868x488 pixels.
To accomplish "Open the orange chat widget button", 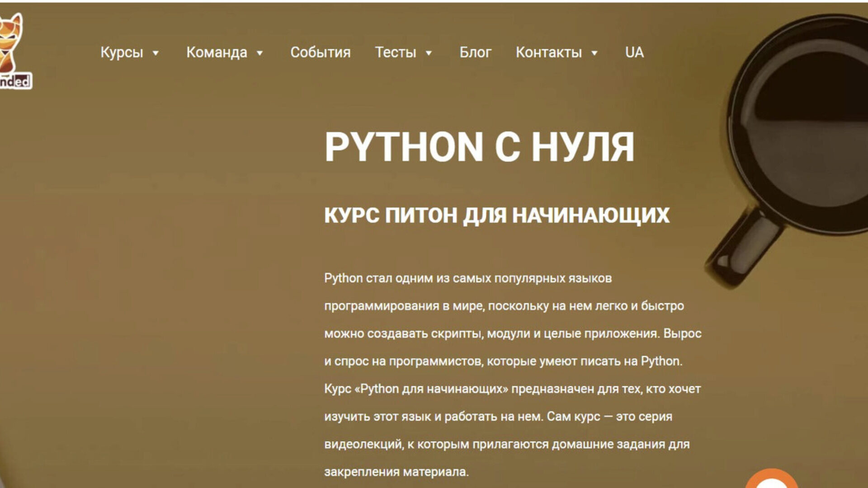I will [x=771, y=480].
